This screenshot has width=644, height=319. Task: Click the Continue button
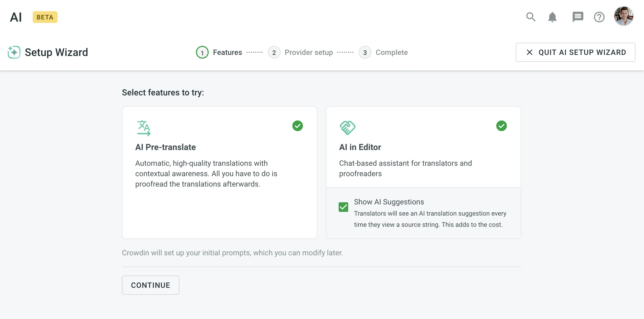[x=151, y=285]
